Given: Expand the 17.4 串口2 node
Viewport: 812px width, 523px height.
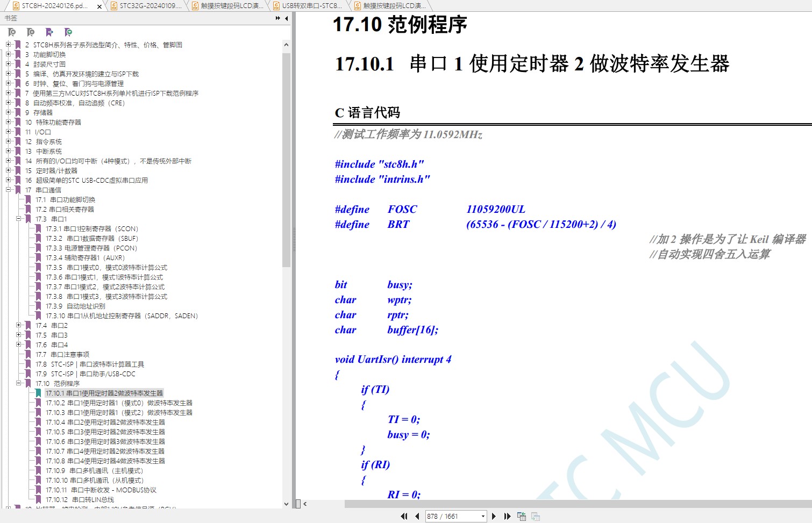Looking at the screenshot, I should coord(18,325).
